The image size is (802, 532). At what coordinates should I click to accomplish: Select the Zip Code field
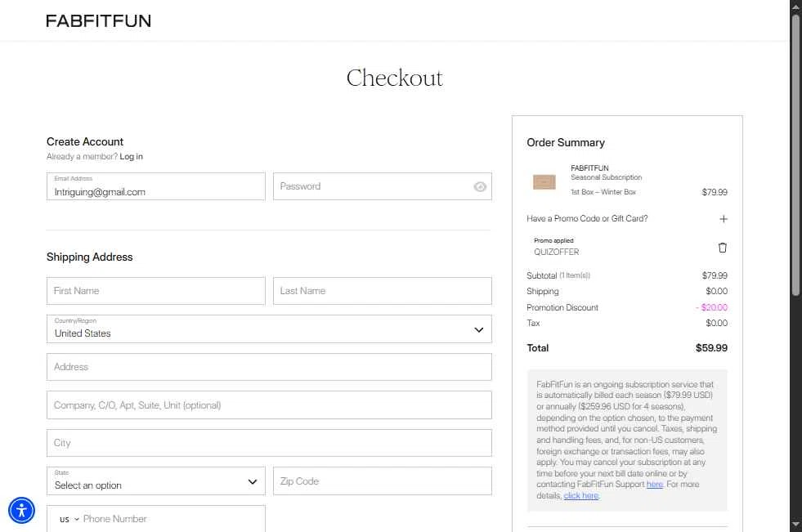382,481
